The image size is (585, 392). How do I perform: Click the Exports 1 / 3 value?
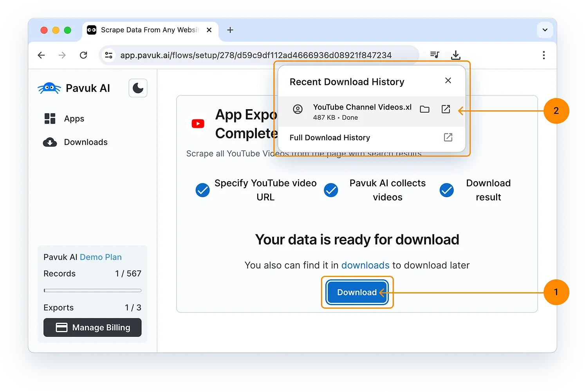(x=133, y=307)
